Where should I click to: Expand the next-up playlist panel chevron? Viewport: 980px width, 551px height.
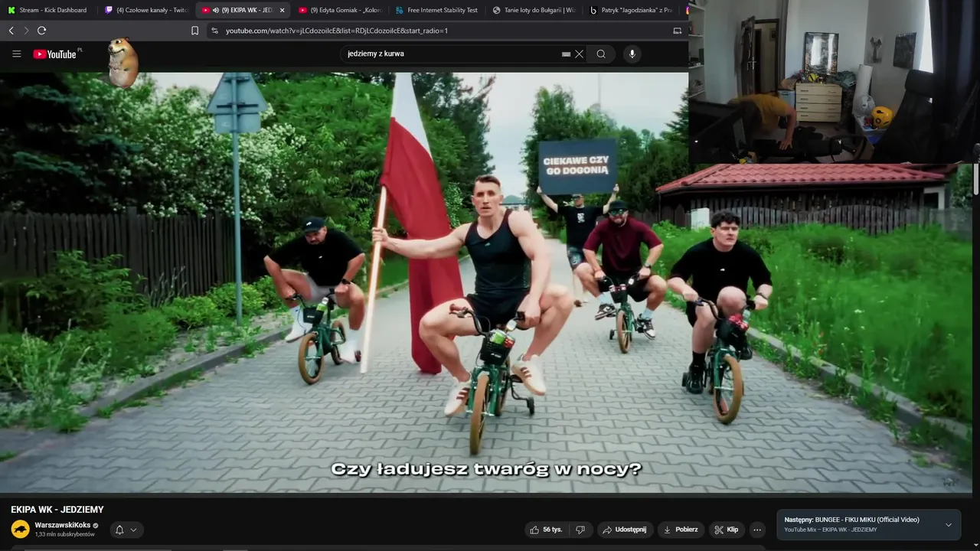click(949, 525)
